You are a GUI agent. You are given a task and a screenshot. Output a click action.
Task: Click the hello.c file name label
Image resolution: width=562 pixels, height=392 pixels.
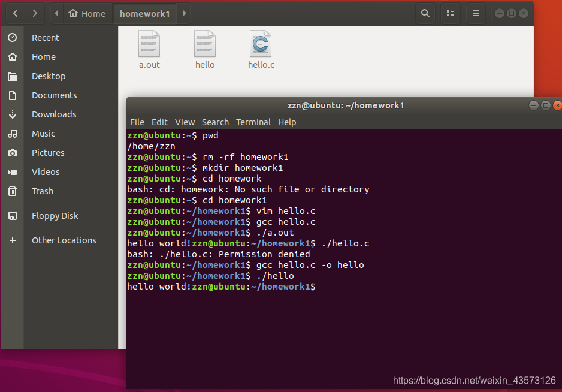coord(261,65)
